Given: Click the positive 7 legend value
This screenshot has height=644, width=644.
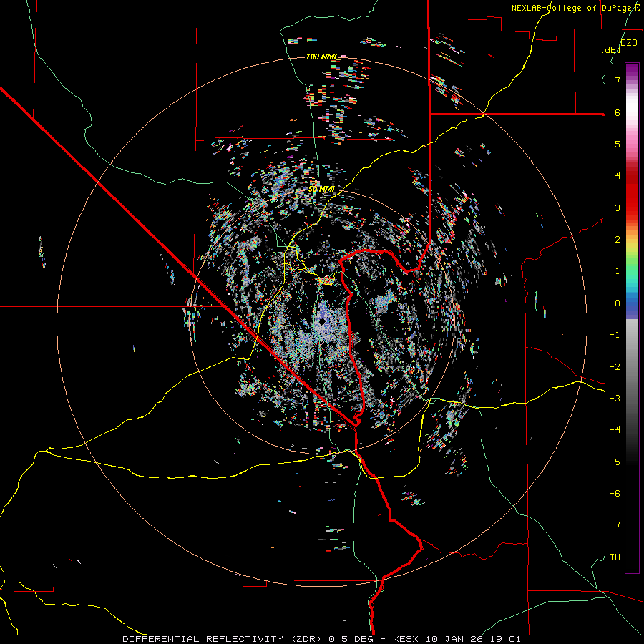Looking at the screenshot, I should [618, 80].
